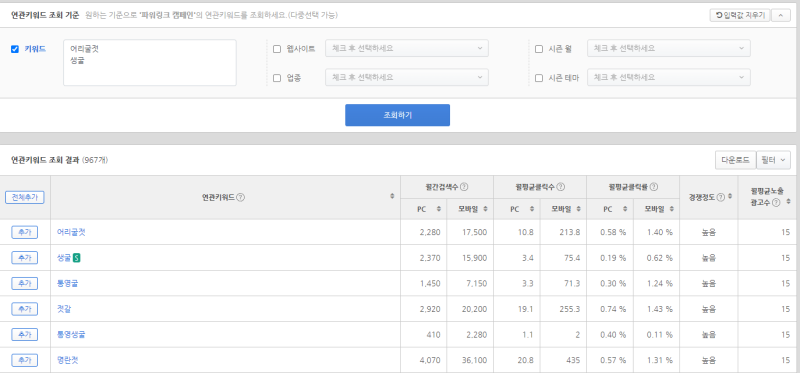800x373 pixels.
Task: Click the help icon next to 월간검색수 header
Action: (x=464, y=187)
